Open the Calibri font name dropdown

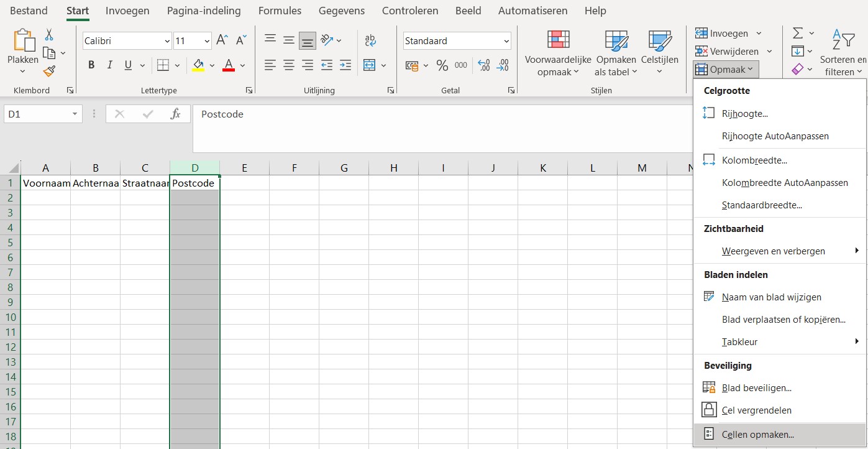pos(167,41)
